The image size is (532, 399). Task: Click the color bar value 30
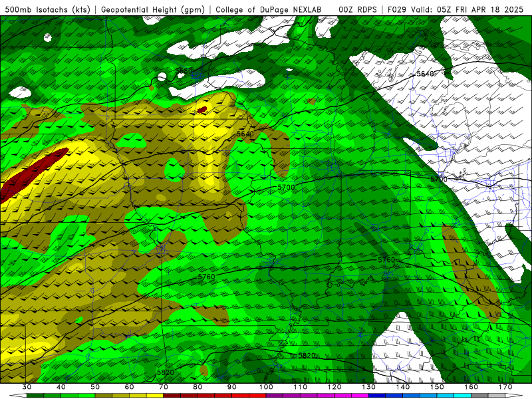pyautogui.click(x=27, y=387)
